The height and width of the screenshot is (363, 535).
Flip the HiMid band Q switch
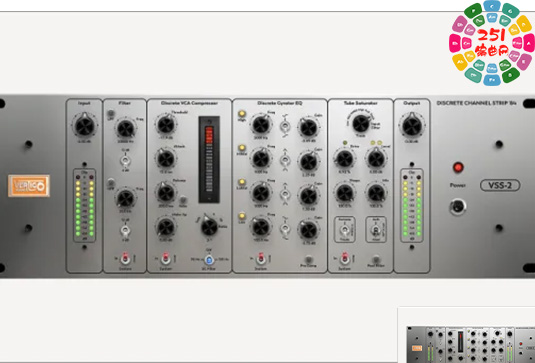(x=285, y=160)
